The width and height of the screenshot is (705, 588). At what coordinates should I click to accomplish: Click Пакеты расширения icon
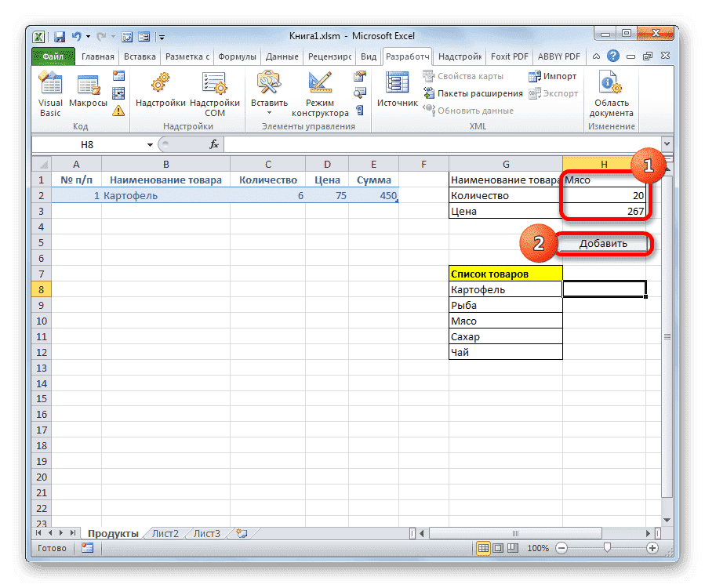(430, 91)
